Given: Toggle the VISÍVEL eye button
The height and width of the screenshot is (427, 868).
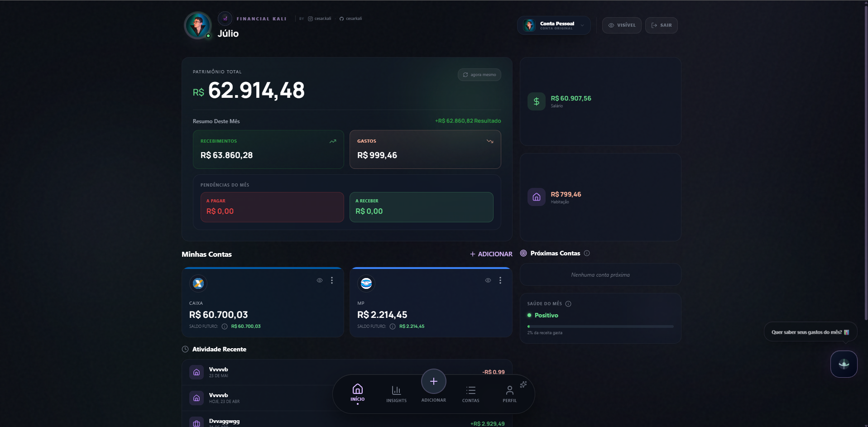Looking at the screenshot, I should [622, 25].
